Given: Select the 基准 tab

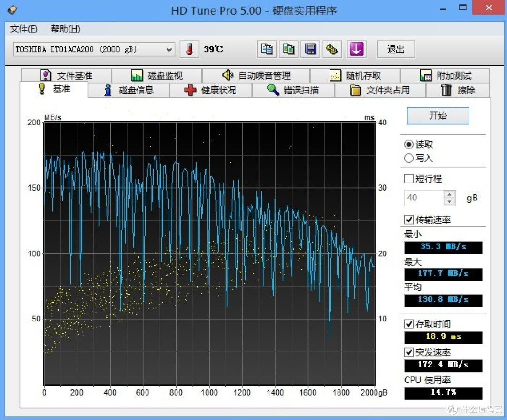Looking at the screenshot, I should coord(54,89).
